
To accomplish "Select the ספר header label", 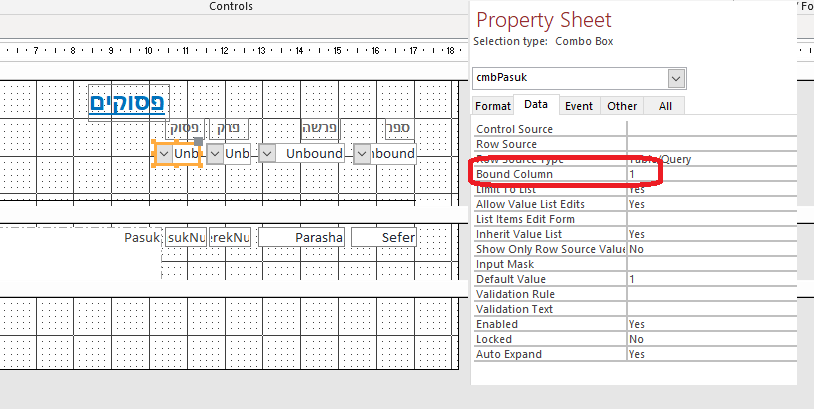I will pyautogui.click(x=400, y=128).
